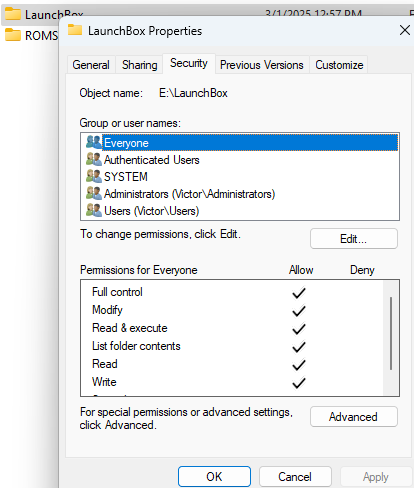Click the E:\LaunchBox object name text
The height and width of the screenshot is (488, 414).
click(x=193, y=93)
